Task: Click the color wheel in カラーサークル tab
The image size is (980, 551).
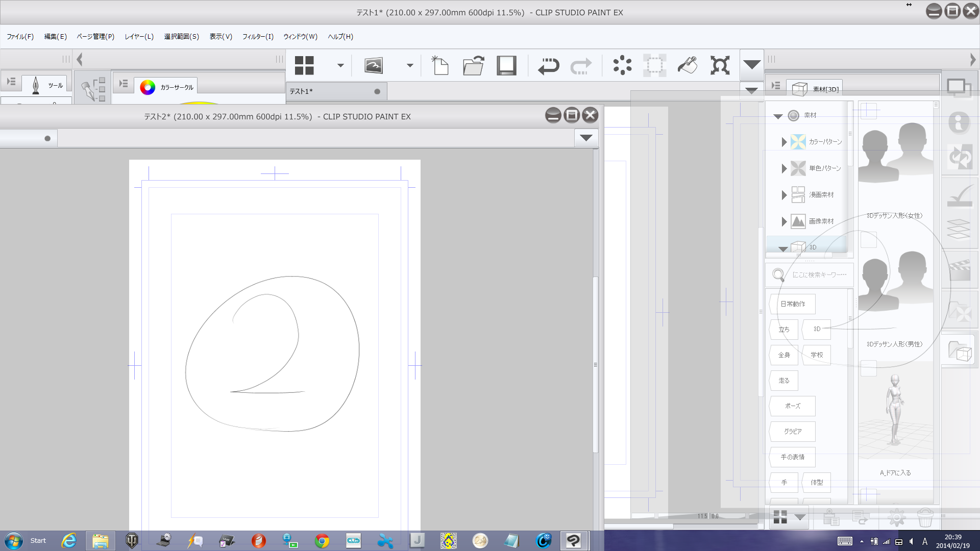Action: point(148,87)
